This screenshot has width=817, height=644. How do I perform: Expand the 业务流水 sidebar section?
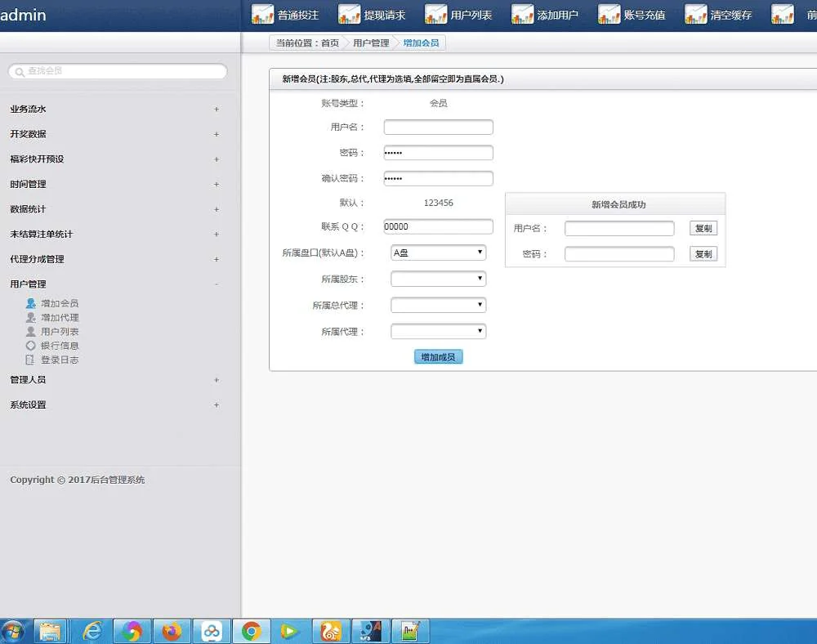217,109
